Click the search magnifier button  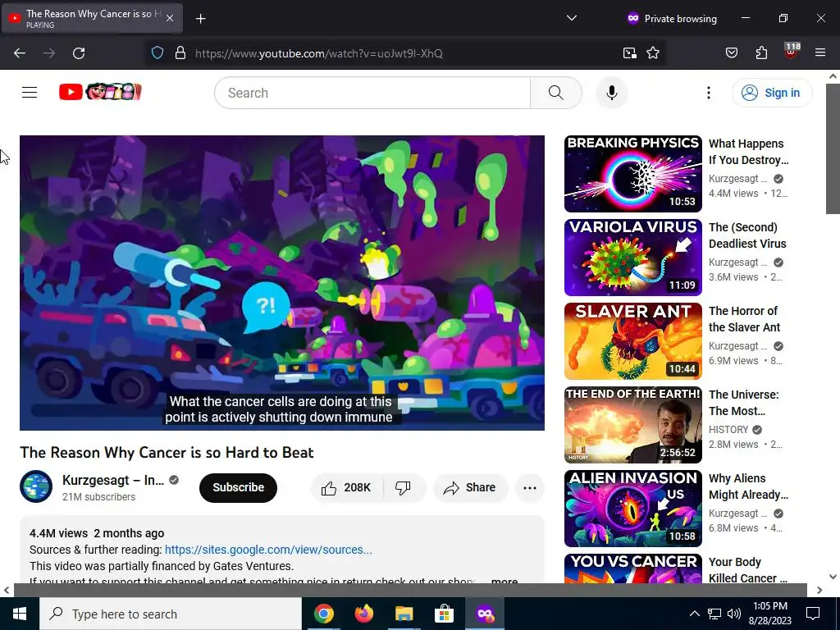tap(555, 93)
